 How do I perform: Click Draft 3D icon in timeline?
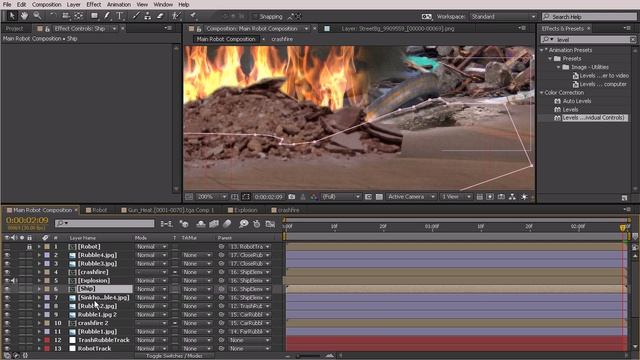tap(184, 224)
